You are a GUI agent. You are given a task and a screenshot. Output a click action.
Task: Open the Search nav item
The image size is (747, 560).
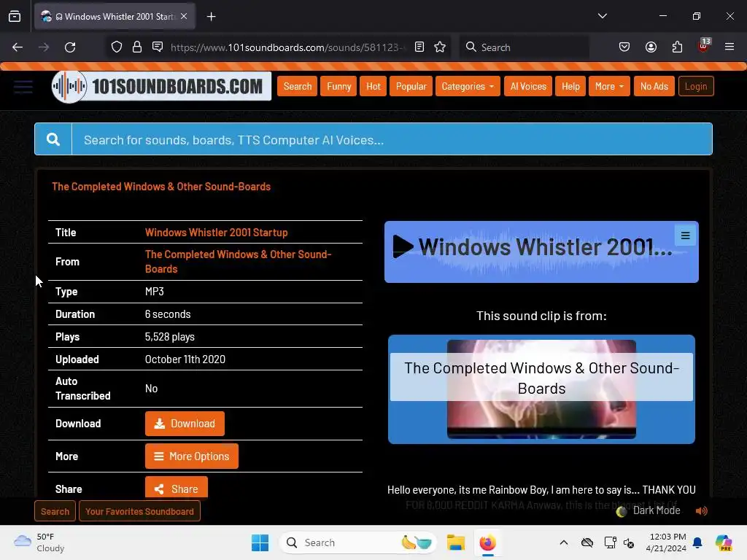coord(298,86)
